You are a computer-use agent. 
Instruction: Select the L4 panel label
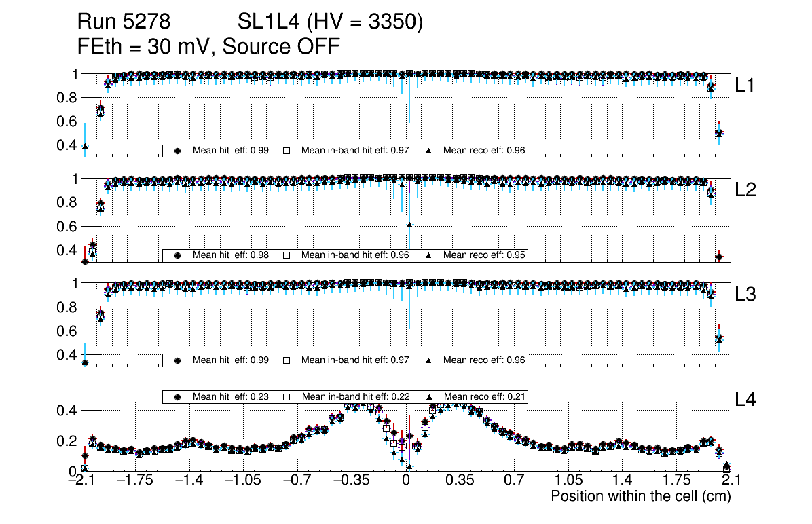pyautogui.click(x=745, y=400)
